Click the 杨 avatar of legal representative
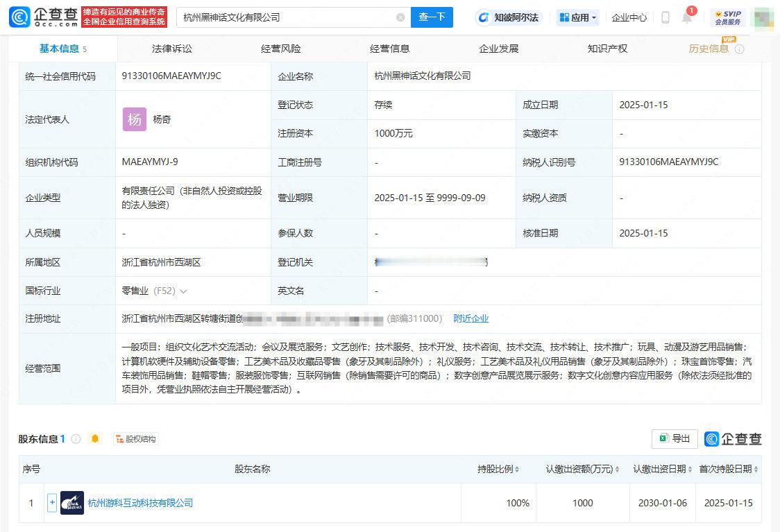780x532 pixels. click(135, 119)
